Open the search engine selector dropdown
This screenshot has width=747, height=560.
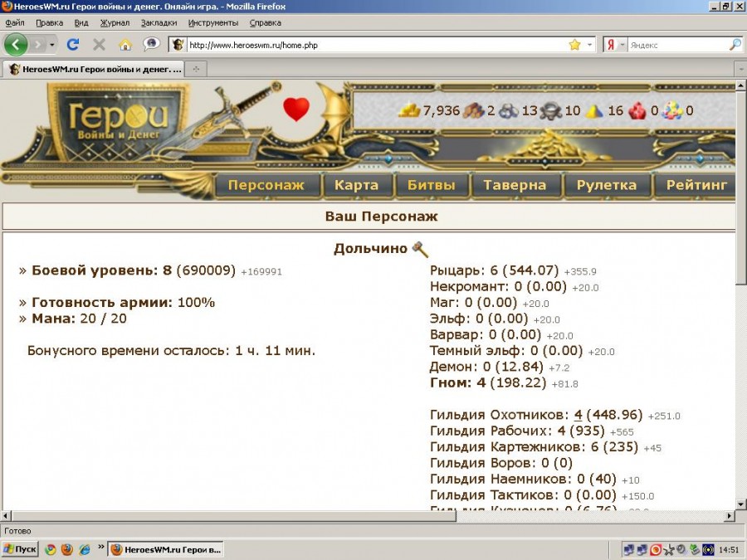622,45
